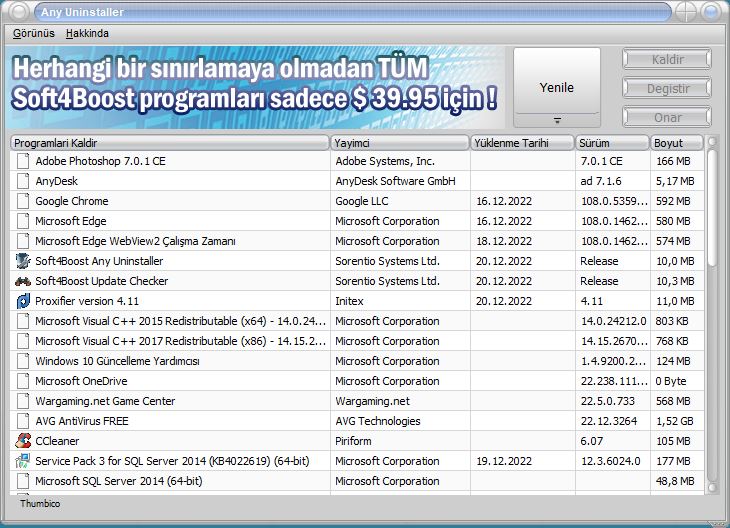Click the Windows 10 Güncelleme Yardımcısı icon

pyautogui.click(x=23, y=361)
